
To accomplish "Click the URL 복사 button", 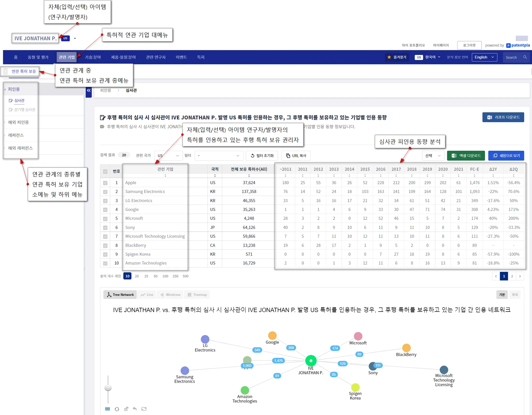I will tap(296, 156).
